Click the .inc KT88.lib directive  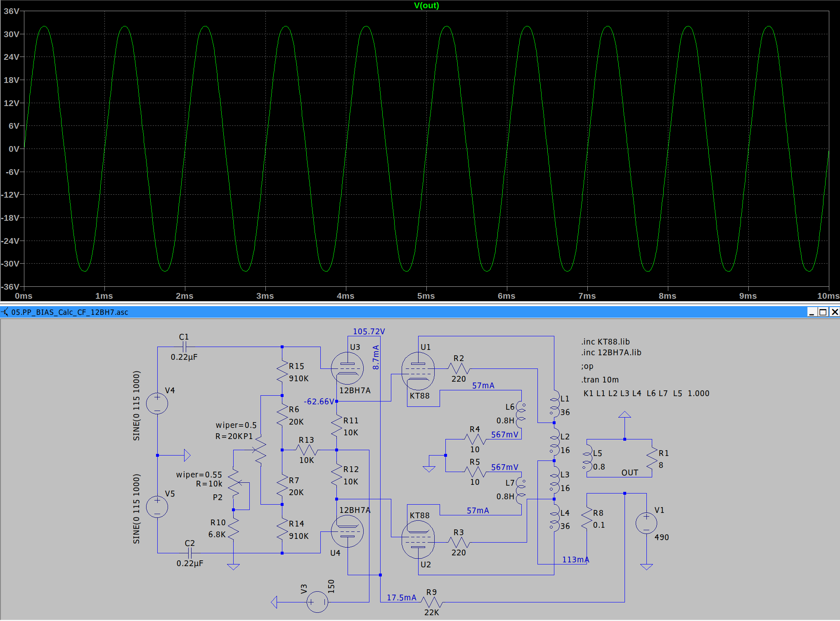click(606, 342)
